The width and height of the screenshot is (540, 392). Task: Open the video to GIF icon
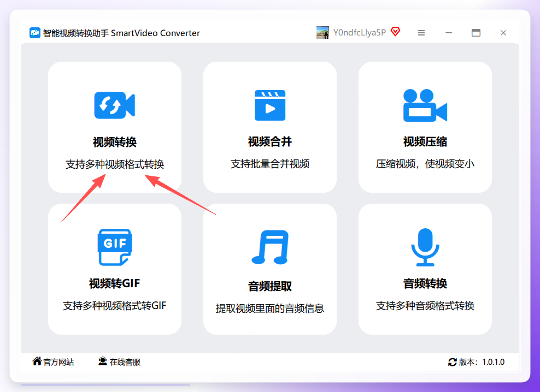point(115,247)
